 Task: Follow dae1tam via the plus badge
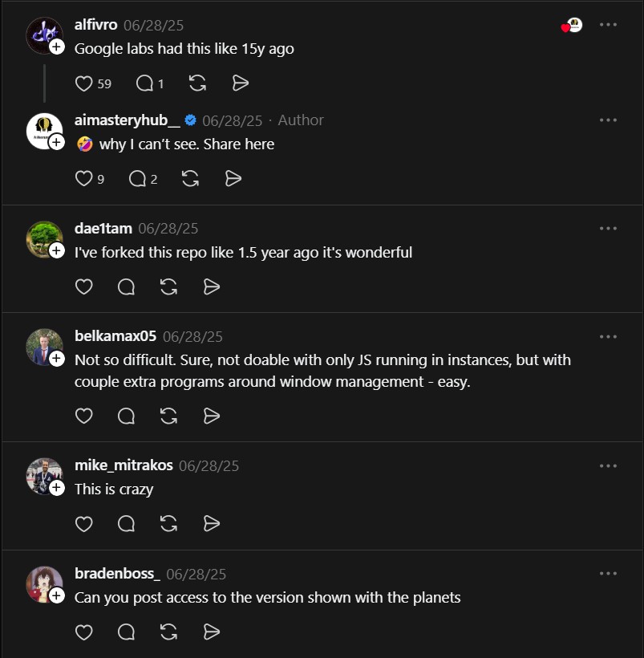tap(57, 251)
